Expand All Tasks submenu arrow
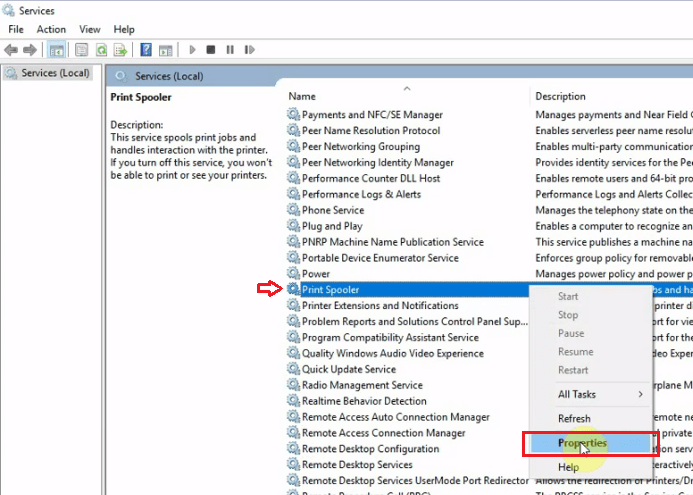The height and width of the screenshot is (495, 693). tap(640, 394)
